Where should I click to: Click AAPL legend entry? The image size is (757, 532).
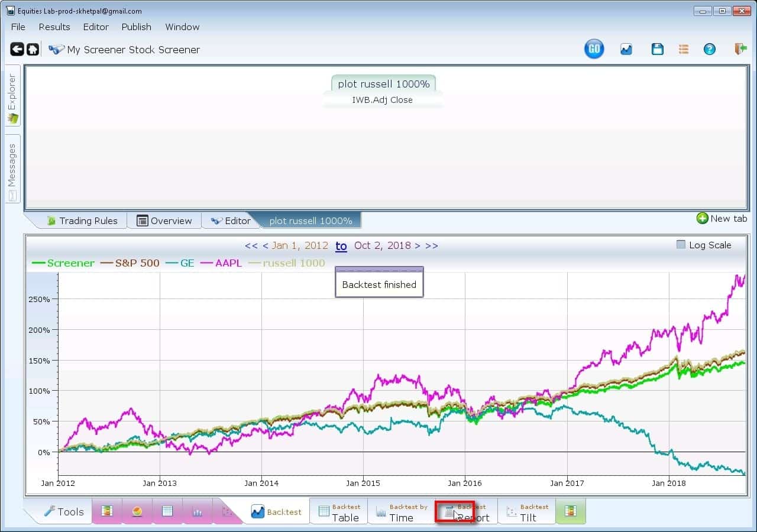(221, 263)
